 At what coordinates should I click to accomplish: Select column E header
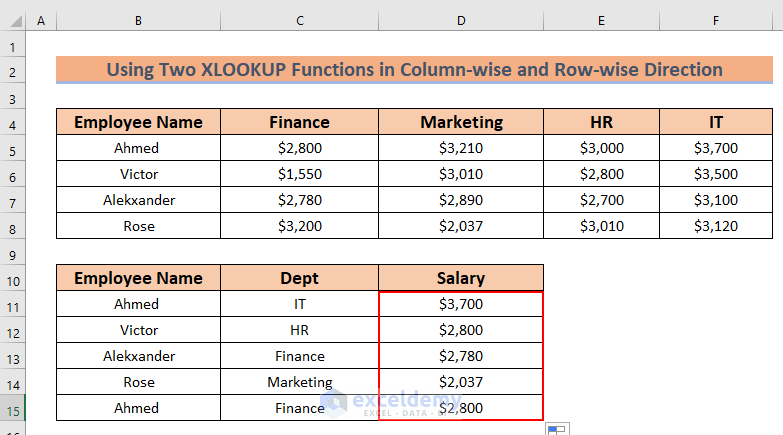pos(601,21)
